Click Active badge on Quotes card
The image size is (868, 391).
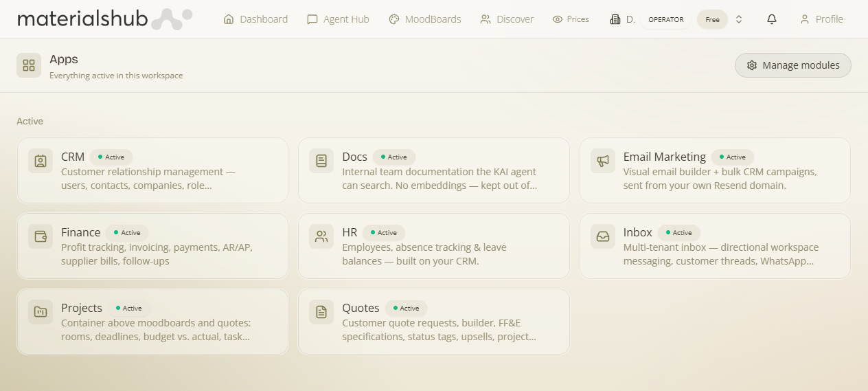407,309
